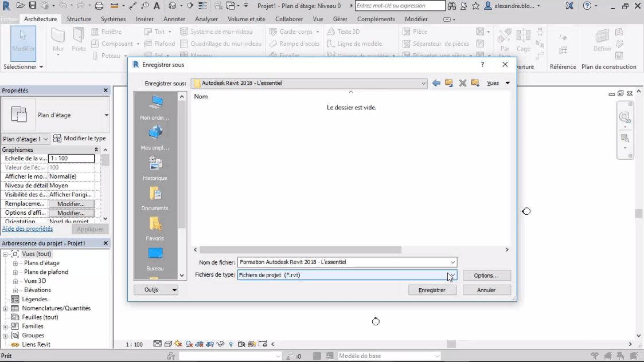This screenshot has height=362, width=644.
Task: Click the Print icon in quick access toolbar
Action: click(99, 6)
